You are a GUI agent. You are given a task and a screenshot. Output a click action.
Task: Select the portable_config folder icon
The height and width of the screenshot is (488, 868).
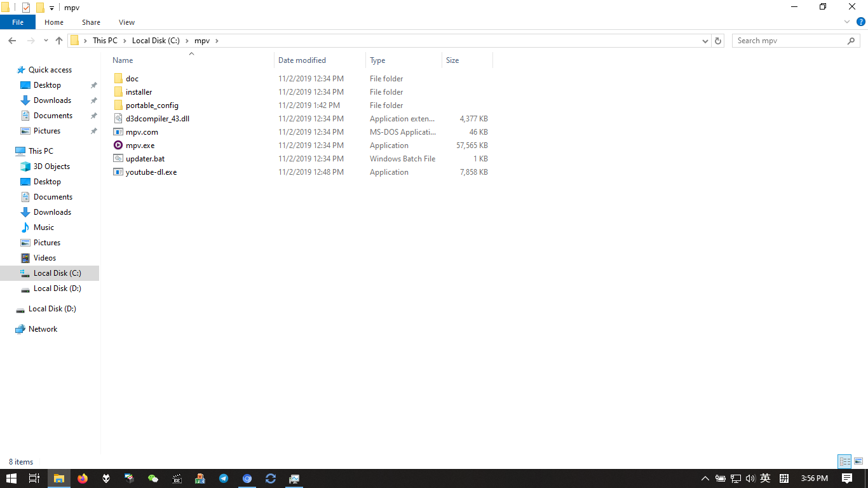point(118,105)
